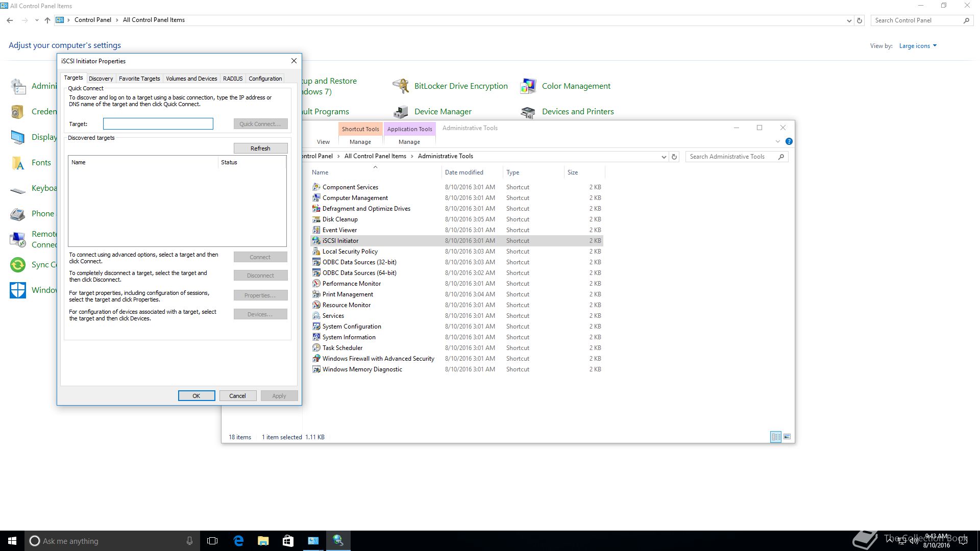Image resolution: width=980 pixels, height=551 pixels.
Task: Click the Sync Center green icon
Action: coord(18,264)
